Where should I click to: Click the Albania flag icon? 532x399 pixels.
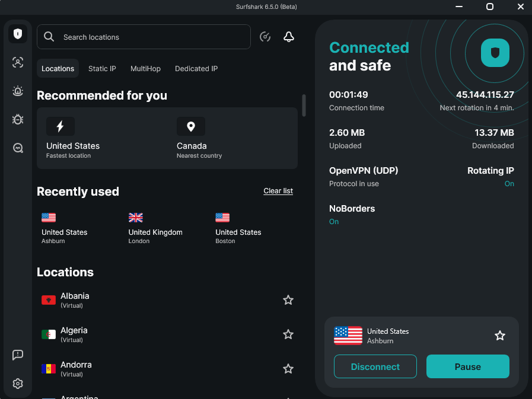coord(49,300)
